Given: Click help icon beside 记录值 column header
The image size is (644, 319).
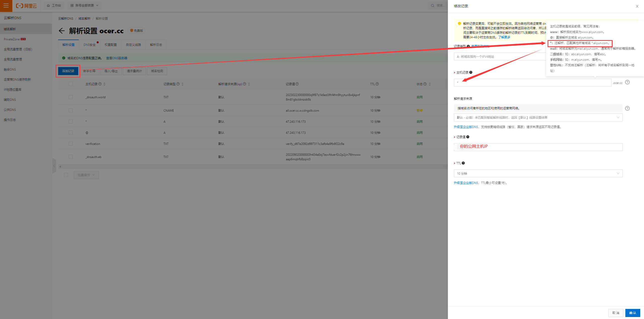Looking at the screenshot, I should (297, 84).
